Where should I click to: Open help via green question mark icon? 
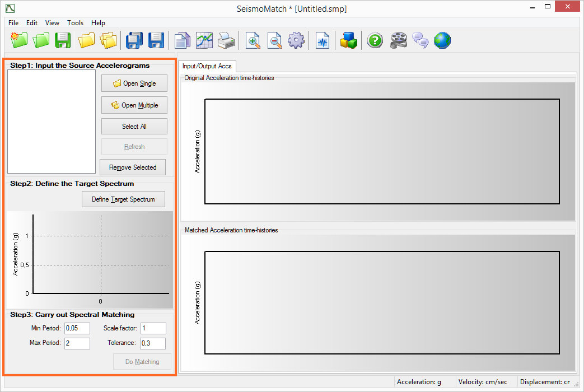[375, 40]
